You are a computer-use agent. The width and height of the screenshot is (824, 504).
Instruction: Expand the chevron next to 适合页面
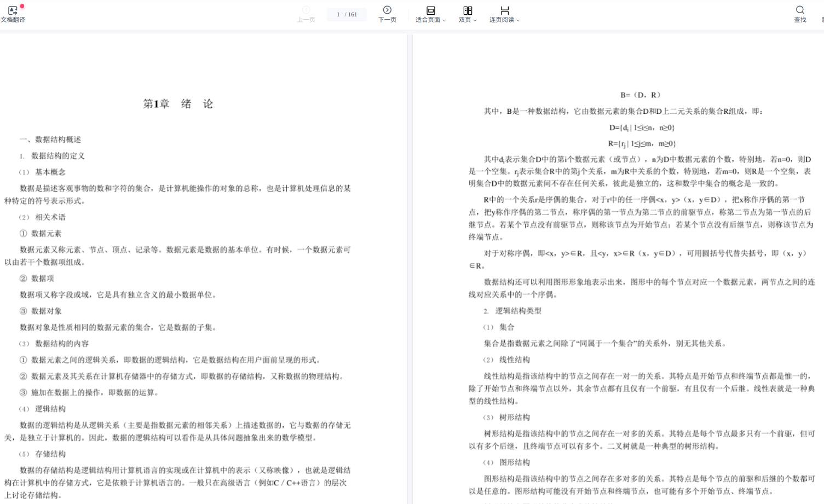(x=445, y=20)
